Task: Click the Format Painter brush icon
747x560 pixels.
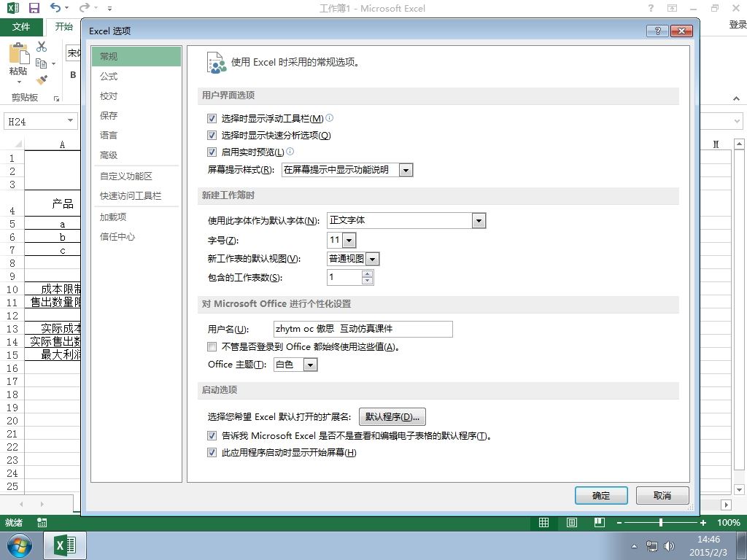Action: (42, 79)
